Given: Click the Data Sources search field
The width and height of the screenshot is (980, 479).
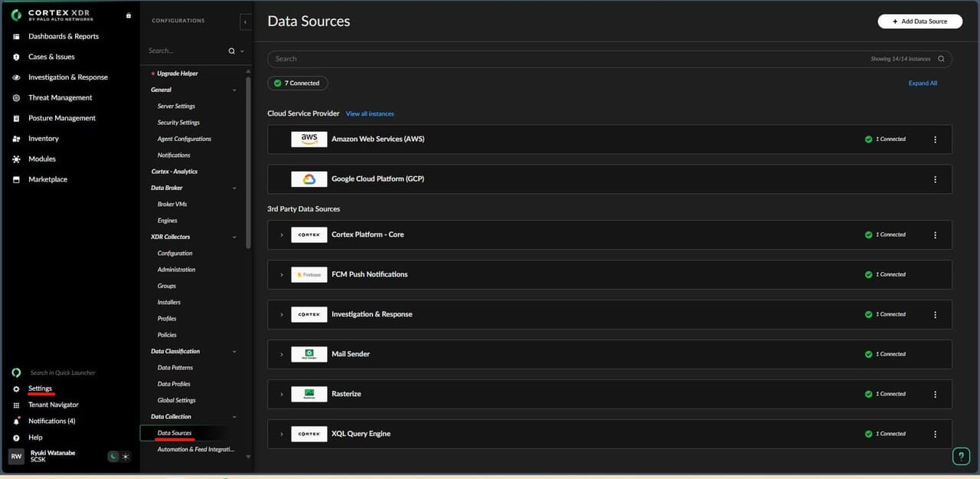Looking at the screenshot, I should pyautogui.click(x=567, y=59).
